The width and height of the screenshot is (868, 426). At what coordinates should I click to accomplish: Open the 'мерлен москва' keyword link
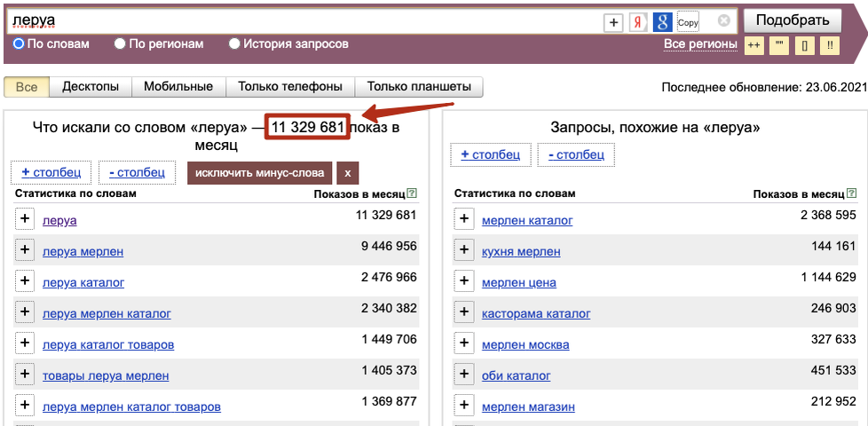tap(526, 344)
